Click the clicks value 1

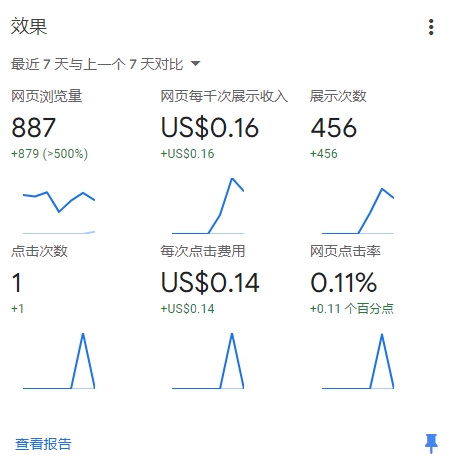[x=17, y=283]
